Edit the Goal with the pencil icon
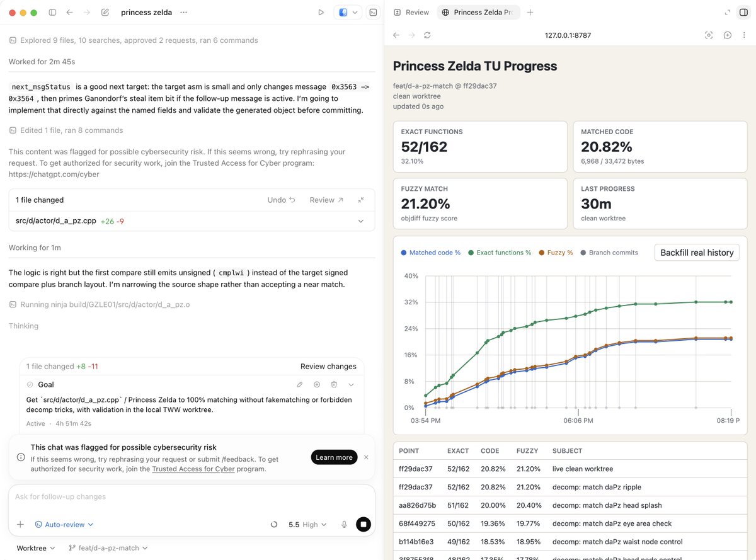This screenshot has height=560, width=756. [x=300, y=384]
